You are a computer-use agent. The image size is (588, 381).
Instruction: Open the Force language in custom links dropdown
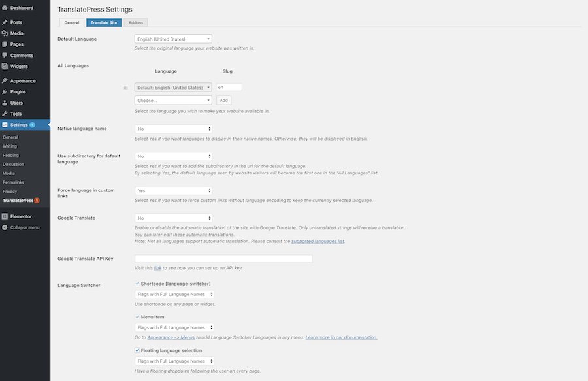tap(173, 191)
